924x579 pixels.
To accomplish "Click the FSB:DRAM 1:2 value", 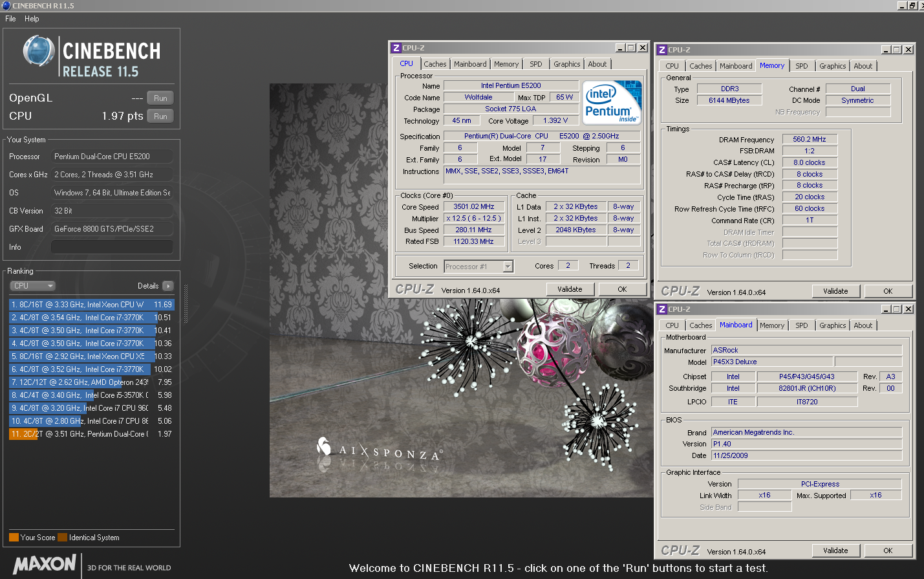I will point(810,151).
